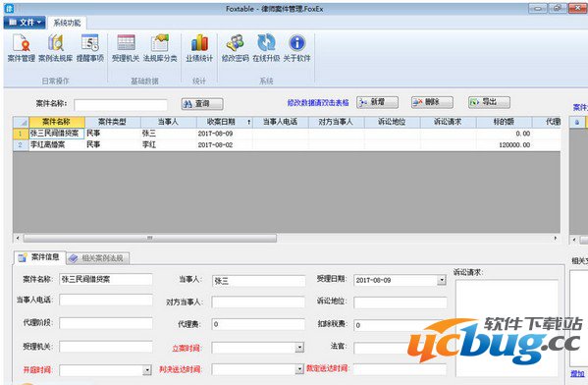Click 在线升级 refresh icon

tap(266, 48)
